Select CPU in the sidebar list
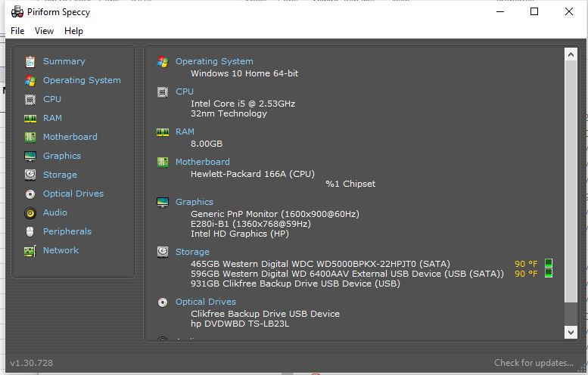This screenshot has width=588, height=375. click(x=51, y=99)
